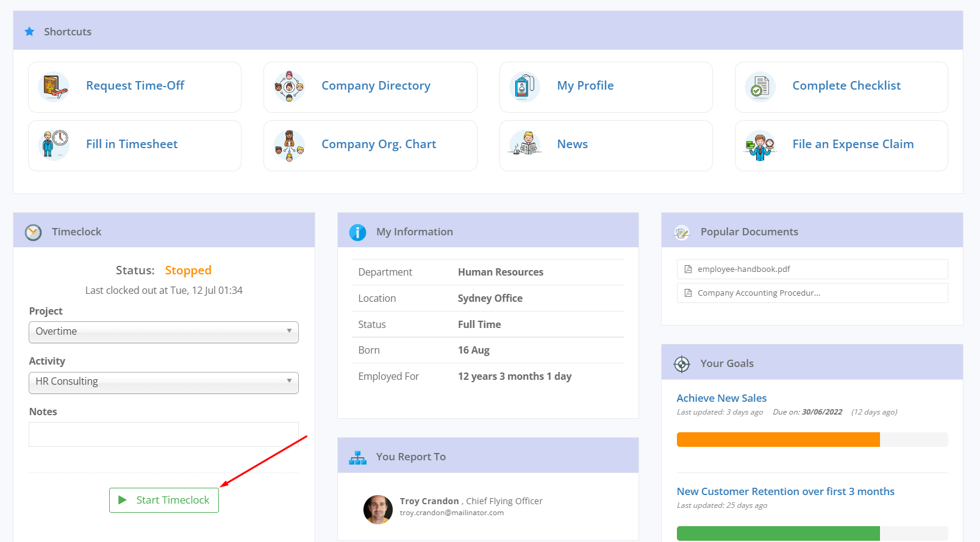Open the Achieve New Sales goal

point(721,398)
